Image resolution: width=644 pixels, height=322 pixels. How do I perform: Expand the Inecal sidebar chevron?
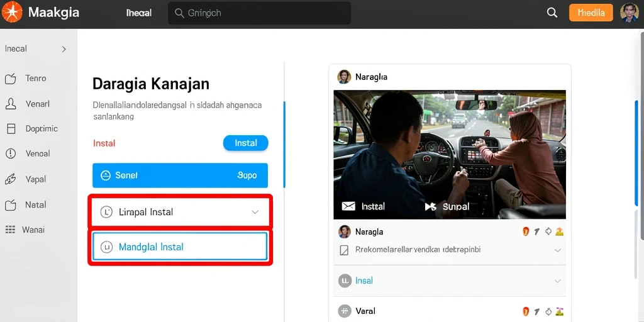pos(64,49)
